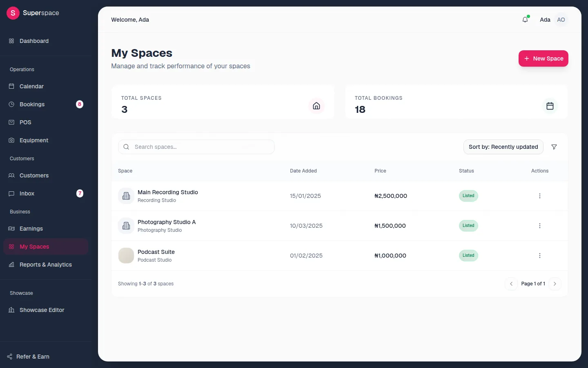Open Calendar in the sidebar

[x=46, y=86]
